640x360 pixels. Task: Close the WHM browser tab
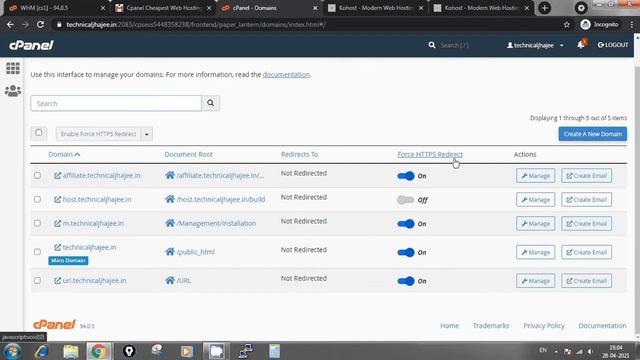102,8
